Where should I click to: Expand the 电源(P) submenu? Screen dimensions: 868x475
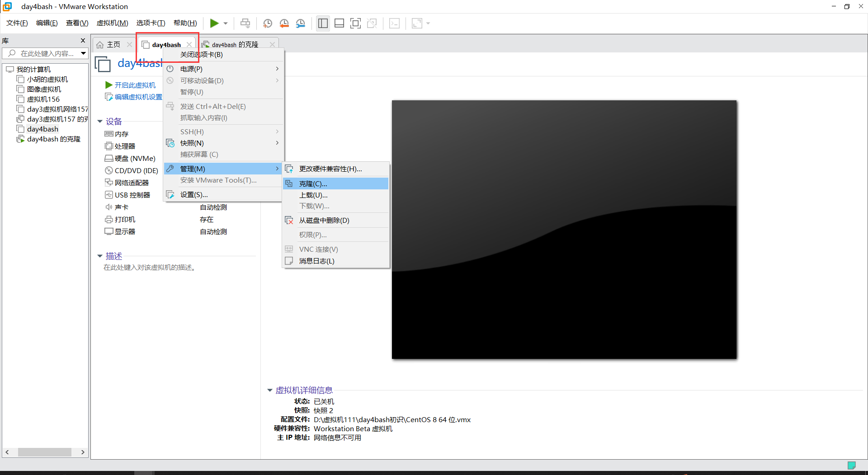(x=224, y=69)
